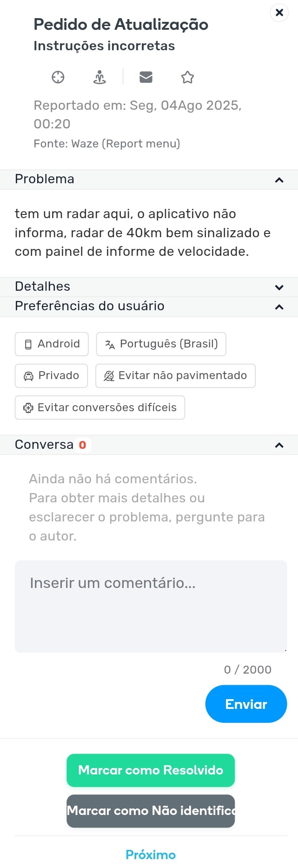
Task: Go to Próximo report link
Action: 151,855
